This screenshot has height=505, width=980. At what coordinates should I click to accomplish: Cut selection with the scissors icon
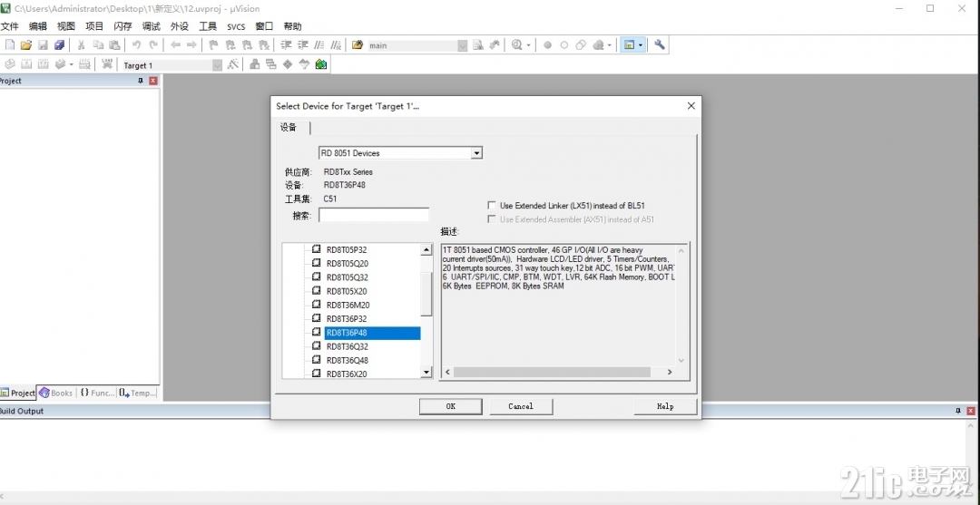[82, 45]
